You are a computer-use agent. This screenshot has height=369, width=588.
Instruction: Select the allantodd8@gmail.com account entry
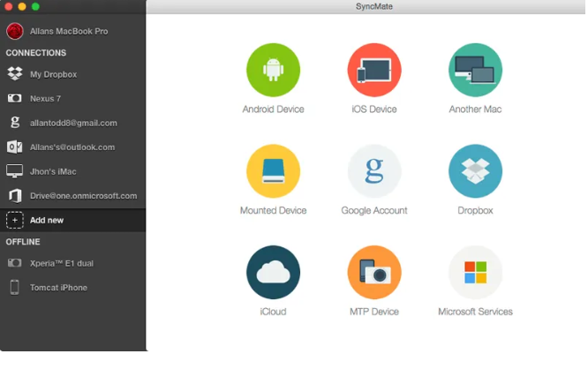point(72,123)
